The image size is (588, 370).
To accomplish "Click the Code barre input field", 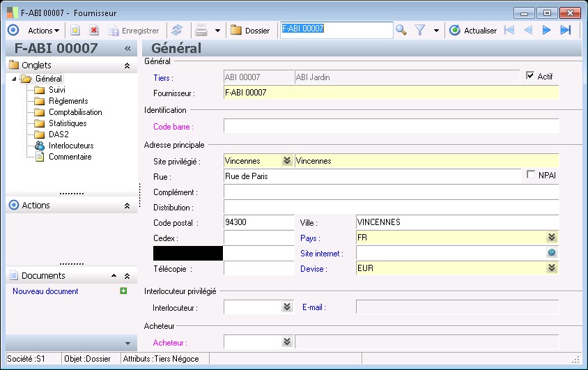I will (391, 126).
